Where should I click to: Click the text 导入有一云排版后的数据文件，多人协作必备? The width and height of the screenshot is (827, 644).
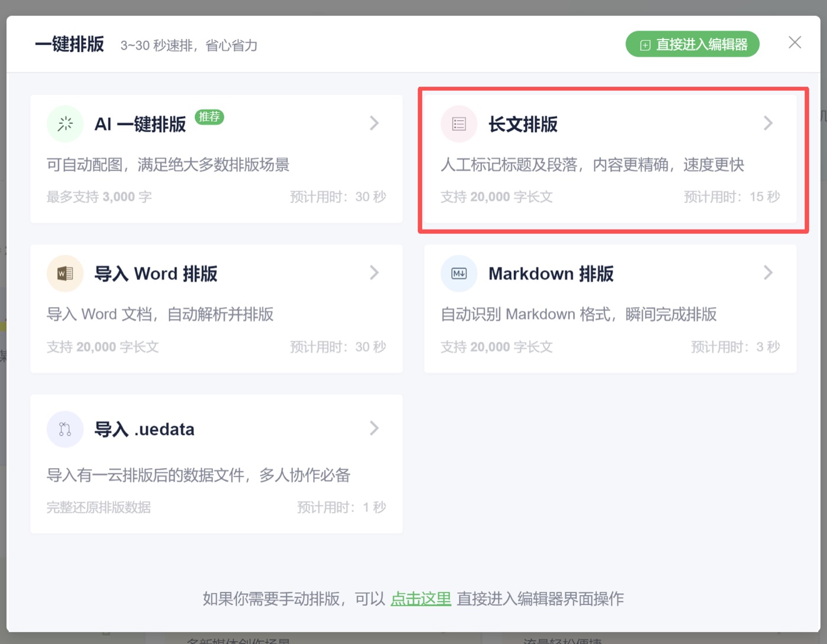point(198,475)
